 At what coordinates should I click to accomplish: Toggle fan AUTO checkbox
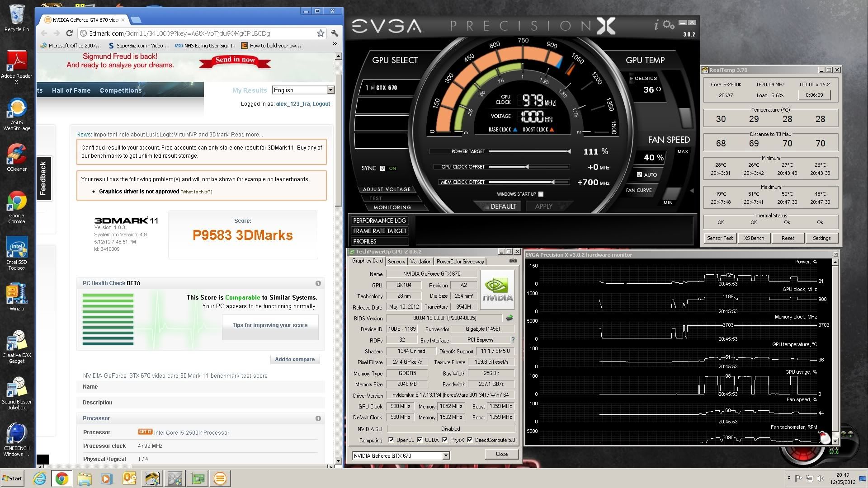click(639, 174)
